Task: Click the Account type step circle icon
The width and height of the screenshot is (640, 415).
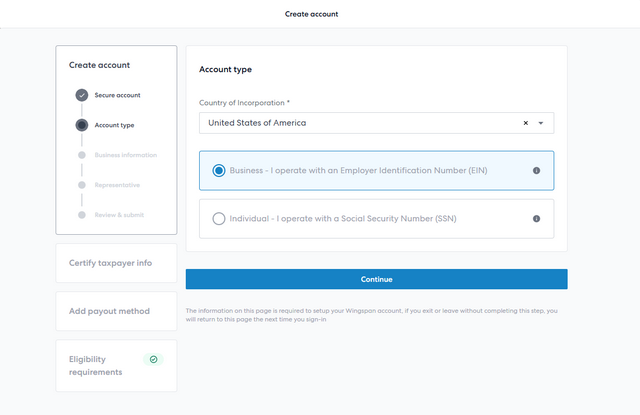Action: click(x=81, y=125)
